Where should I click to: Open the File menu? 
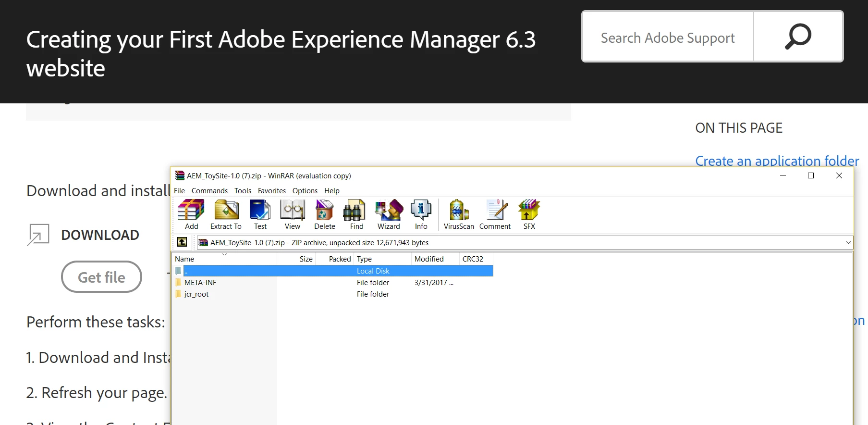click(x=179, y=190)
